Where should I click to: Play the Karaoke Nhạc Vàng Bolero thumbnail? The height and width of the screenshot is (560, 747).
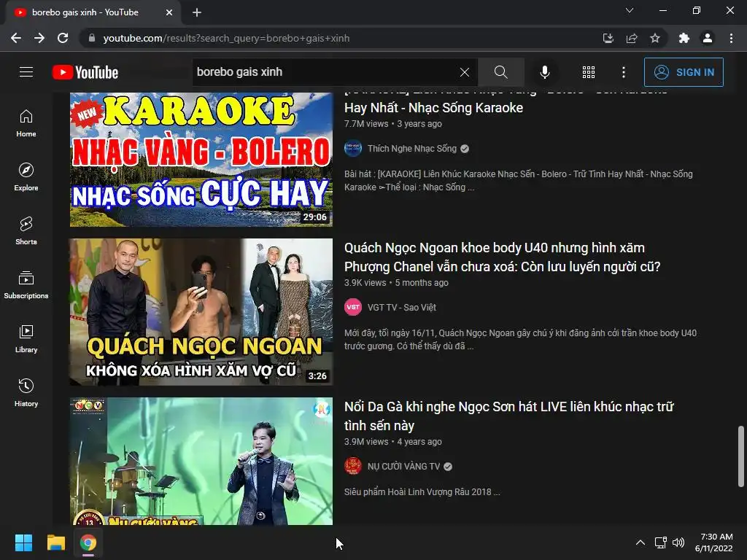[x=201, y=160]
